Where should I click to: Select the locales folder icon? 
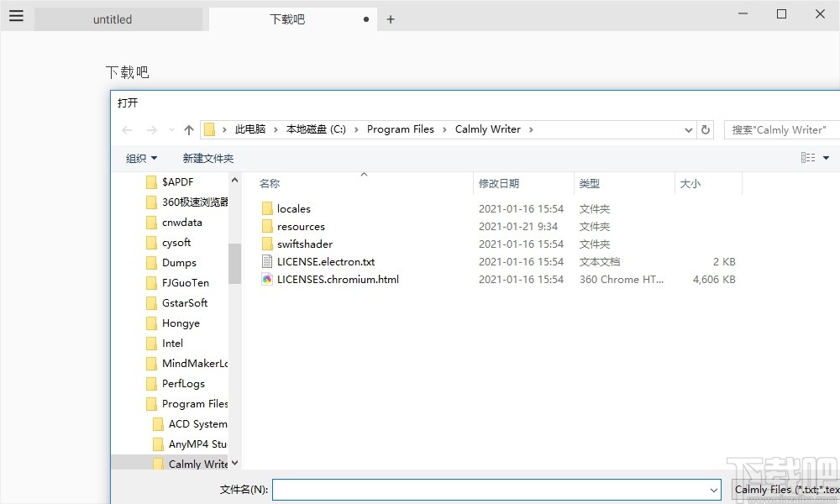pos(267,208)
